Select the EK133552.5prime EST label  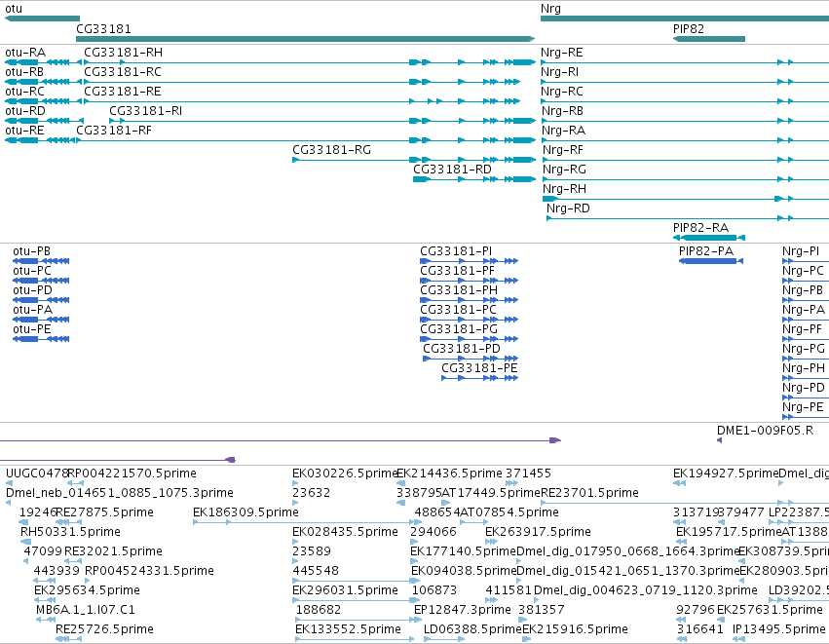coord(348,629)
